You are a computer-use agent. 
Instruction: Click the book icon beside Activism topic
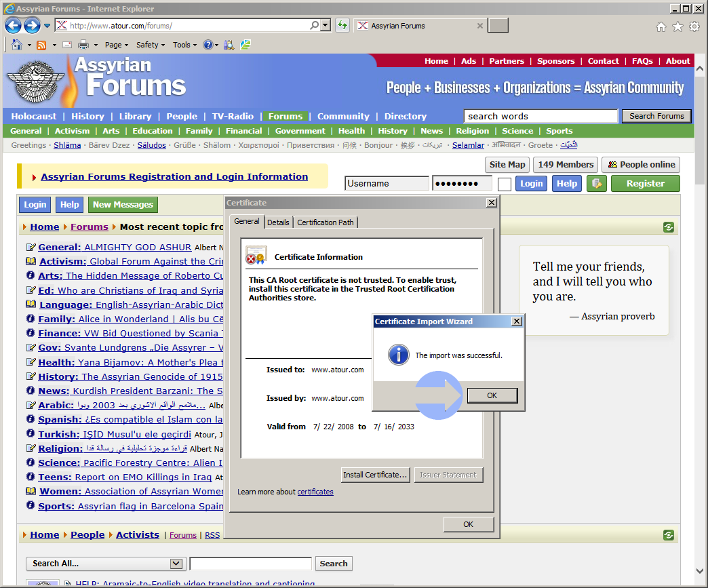pos(31,261)
